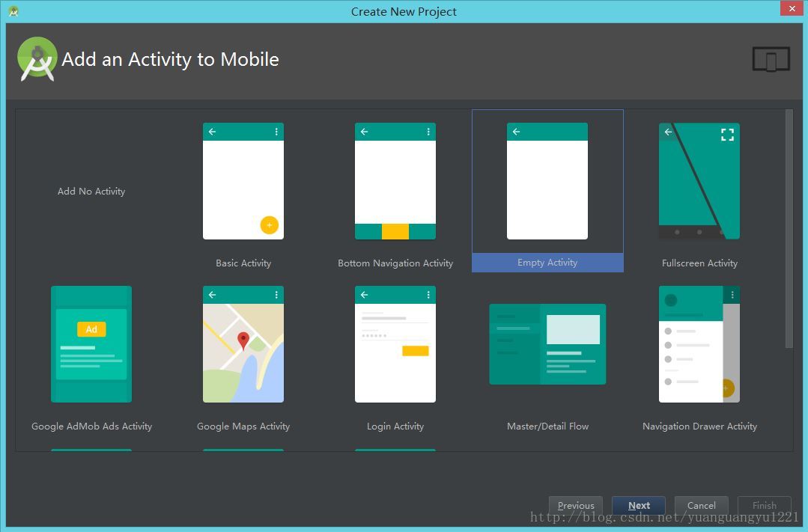Image resolution: width=808 pixels, height=532 pixels.
Task: Pick the Fullscreen Activity template thumbnail
Action: click(x=699, y=181)
